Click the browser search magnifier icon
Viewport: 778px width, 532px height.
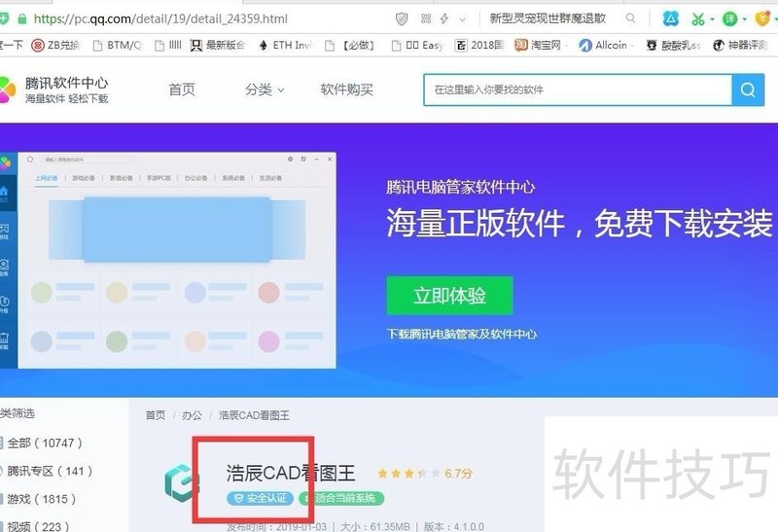click(630, 18)
